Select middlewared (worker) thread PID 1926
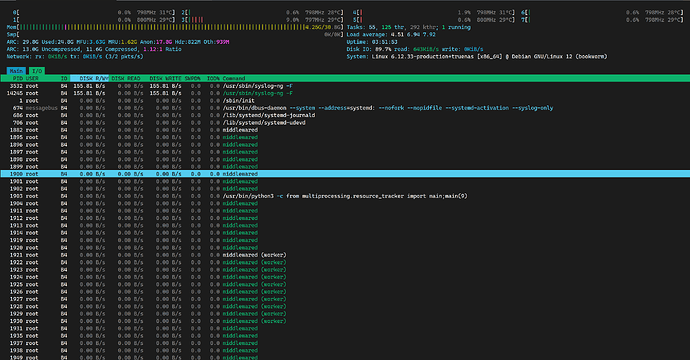690x360 pixels. coord(345,291)
